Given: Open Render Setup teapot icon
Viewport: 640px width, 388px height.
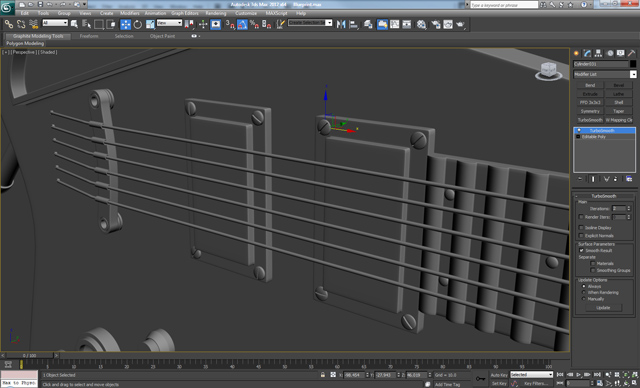Looking at the screenshot, I should click(436, 24).
